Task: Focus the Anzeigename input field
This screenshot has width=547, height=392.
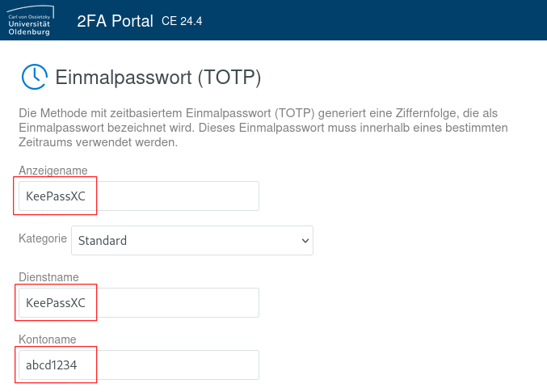Action: 138,196
